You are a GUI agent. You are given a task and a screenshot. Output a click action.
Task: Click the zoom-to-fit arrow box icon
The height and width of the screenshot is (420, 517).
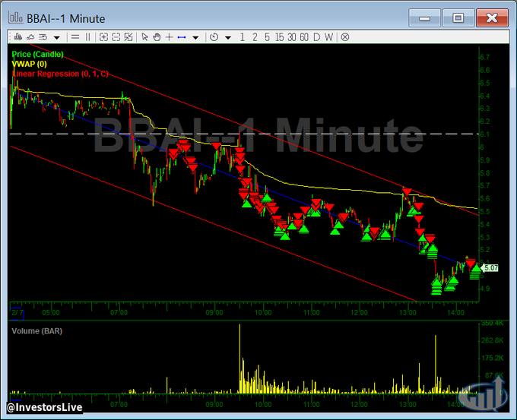click(128, 37)
